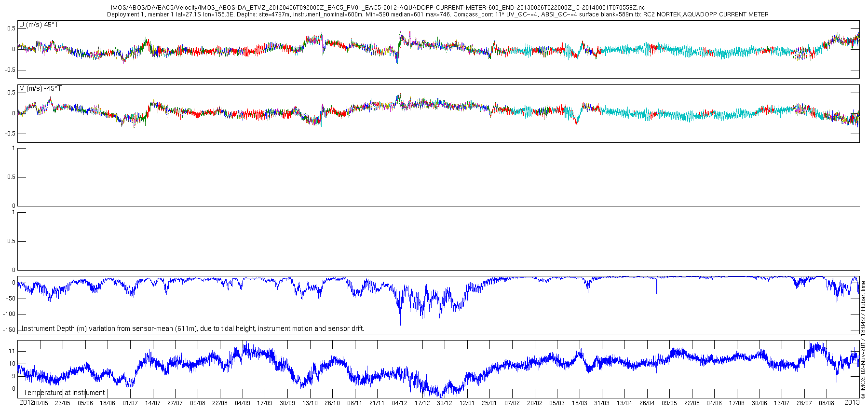The height and width of the screenshot is (410, 868).
Task: Click the '22/08' date tick label
Action: pyautogui.click(x=220, y=403)
